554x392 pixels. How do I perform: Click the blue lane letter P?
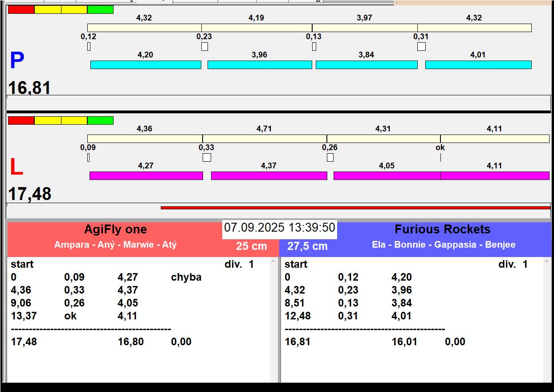coord(17,61)
